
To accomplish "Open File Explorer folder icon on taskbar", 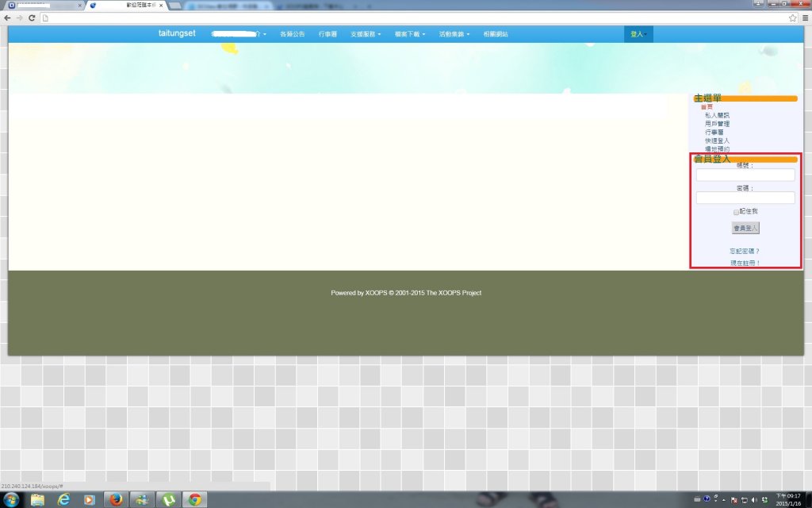I will [37, 499].
